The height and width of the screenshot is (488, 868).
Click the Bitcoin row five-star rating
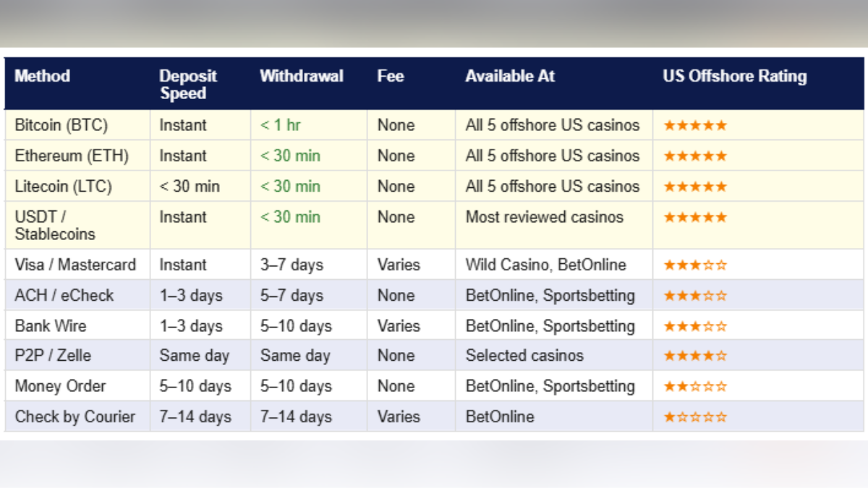(694, 125)
